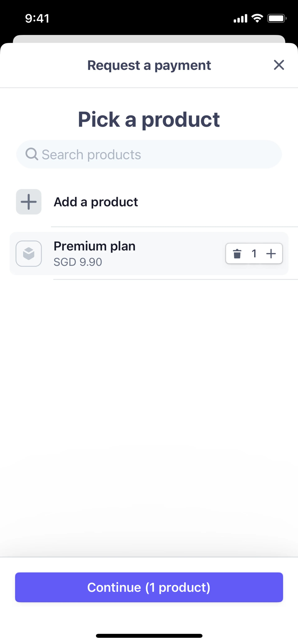
Task: Close the Request a payment sheet
Action: pos(279,65)
